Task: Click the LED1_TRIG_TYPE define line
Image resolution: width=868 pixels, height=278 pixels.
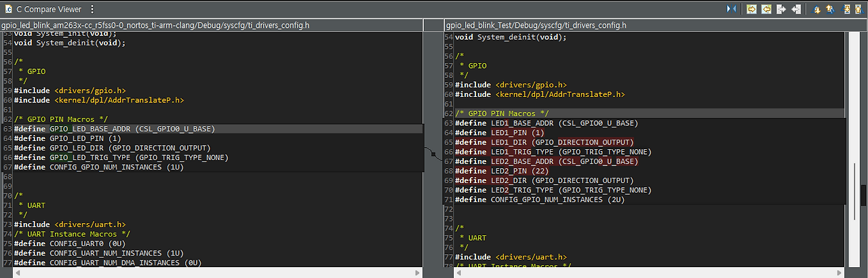Action: tap(553, 152)
